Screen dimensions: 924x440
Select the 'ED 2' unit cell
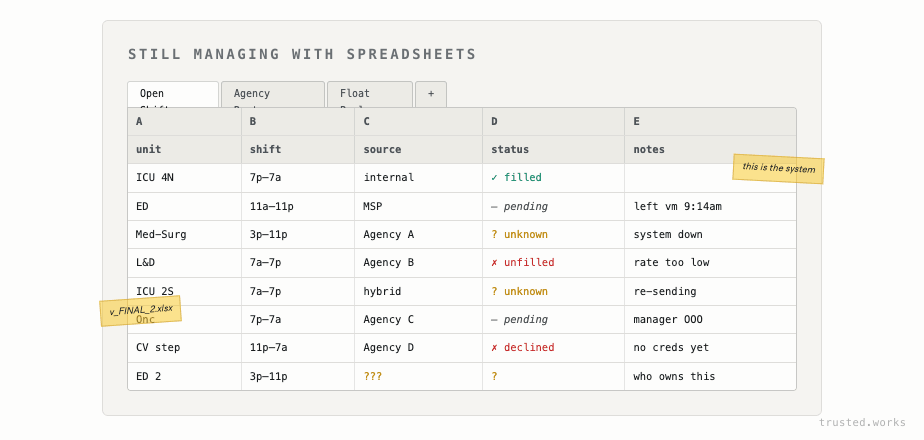[184, 376]
